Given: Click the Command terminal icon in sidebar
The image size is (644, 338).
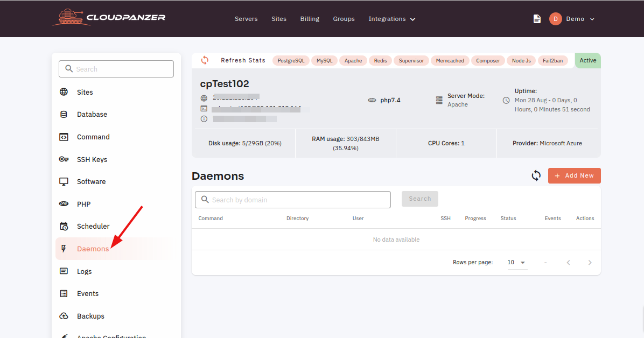Looking at the screenshot, I should [x=64, y=137].
